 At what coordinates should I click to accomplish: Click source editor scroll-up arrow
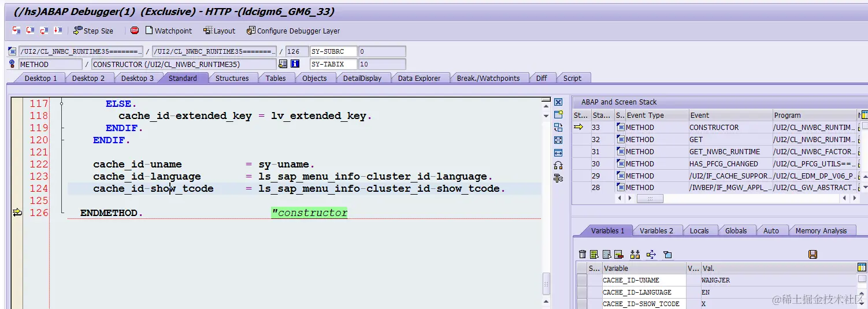[x=546, y=107]
